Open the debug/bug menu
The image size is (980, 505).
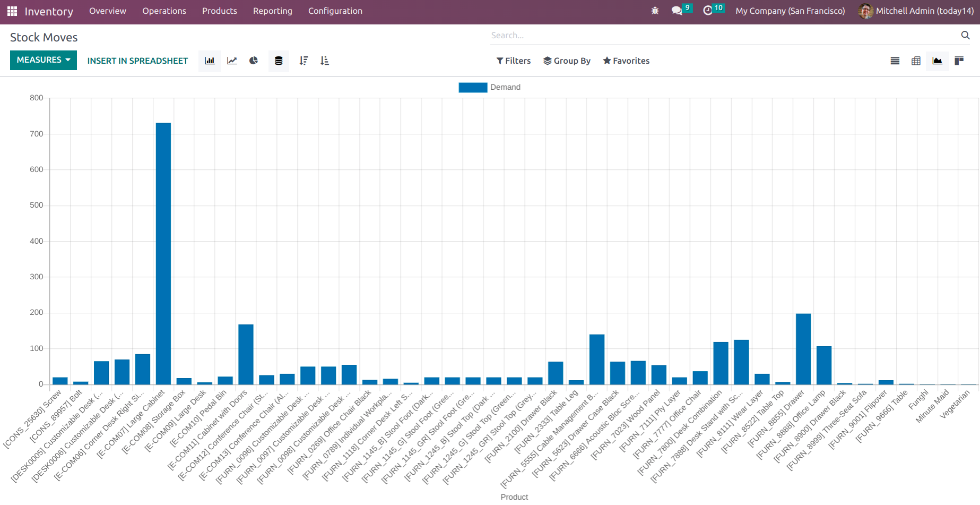pos(655,10)
